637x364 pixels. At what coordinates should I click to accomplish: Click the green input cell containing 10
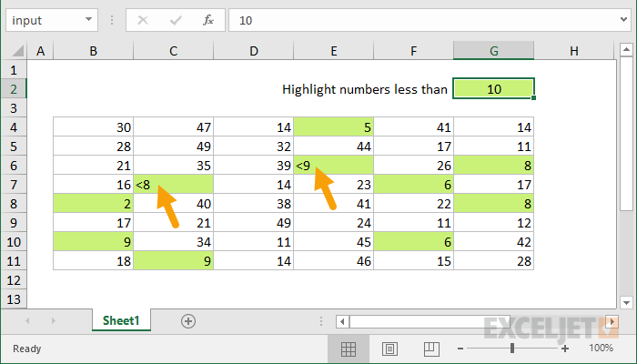(x=493, y=89)
